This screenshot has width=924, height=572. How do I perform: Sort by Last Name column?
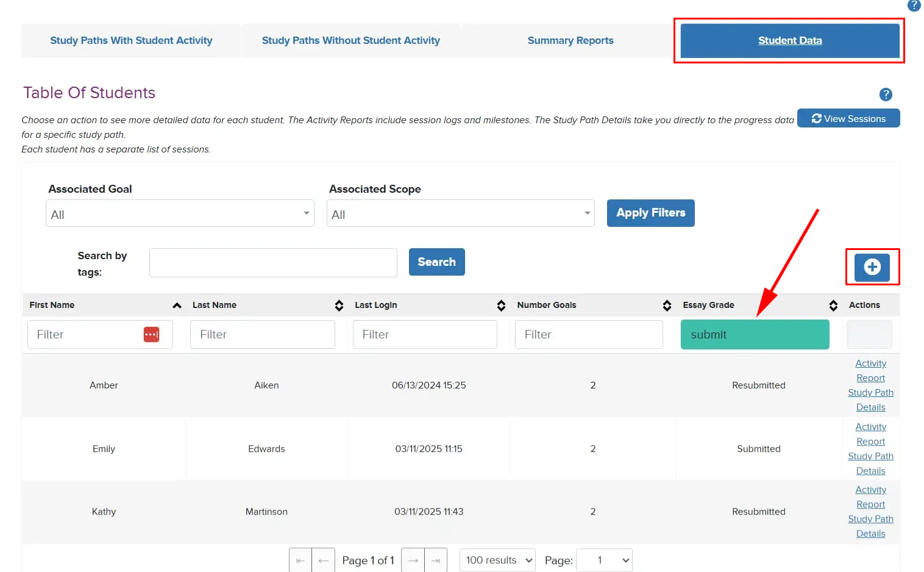pyautogui.click(x=339, y=306)
